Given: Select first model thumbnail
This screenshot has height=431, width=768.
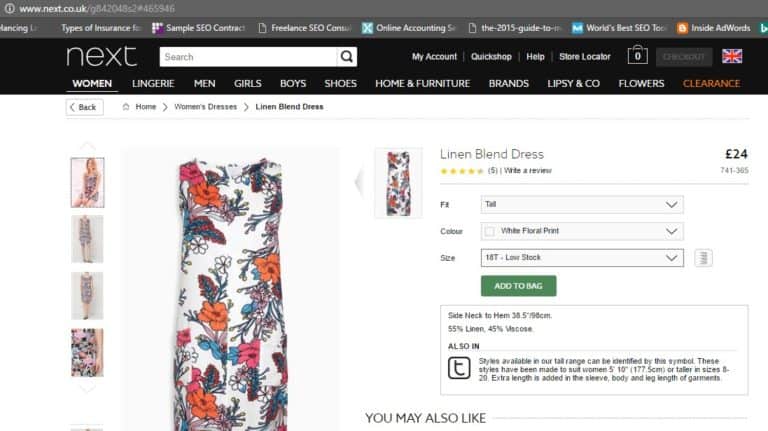Looking at the screenshot, I should point(87,183).
